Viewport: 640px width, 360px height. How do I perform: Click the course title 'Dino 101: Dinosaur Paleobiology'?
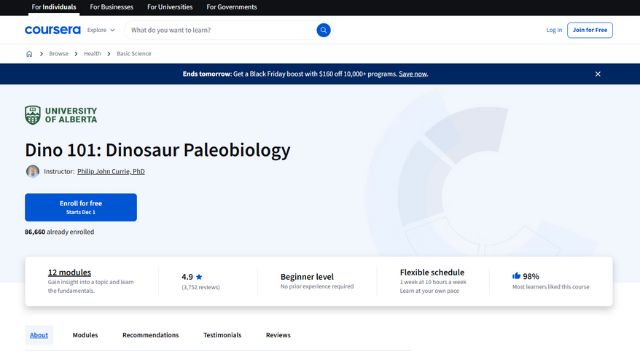pos(158,150)
